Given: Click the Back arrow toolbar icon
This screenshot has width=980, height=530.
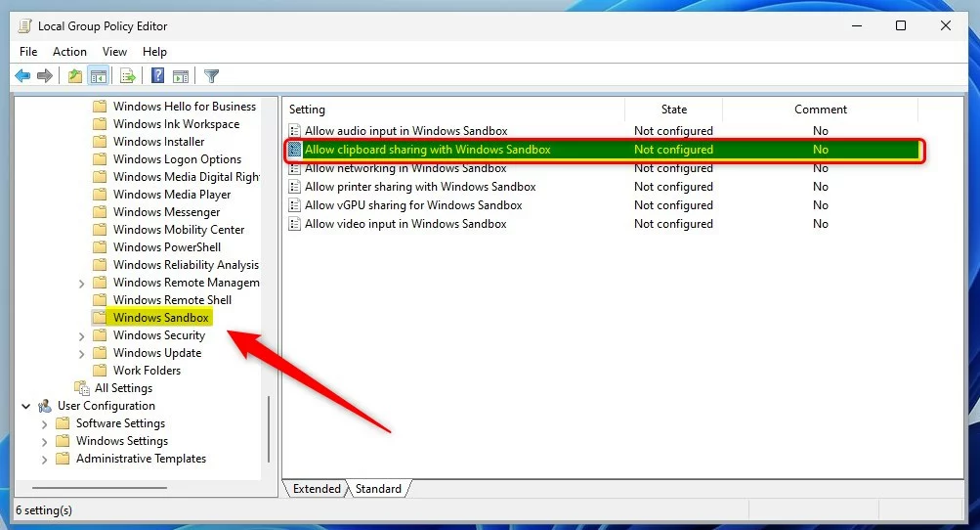Looking at the screenshot, I should tap(22, 76).
